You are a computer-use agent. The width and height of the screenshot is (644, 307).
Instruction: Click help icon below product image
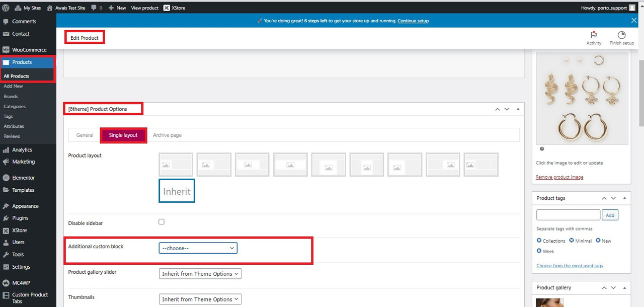tap(542, 149)
